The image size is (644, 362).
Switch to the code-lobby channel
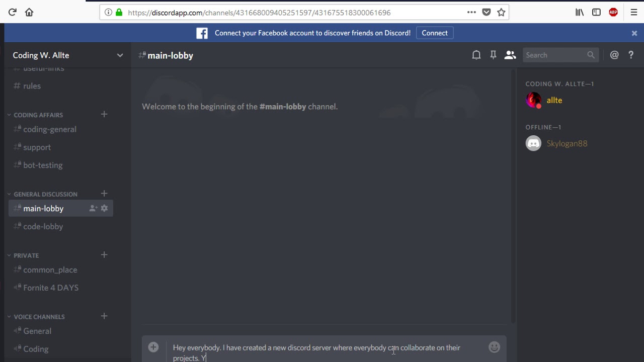[x=61, y=227]
